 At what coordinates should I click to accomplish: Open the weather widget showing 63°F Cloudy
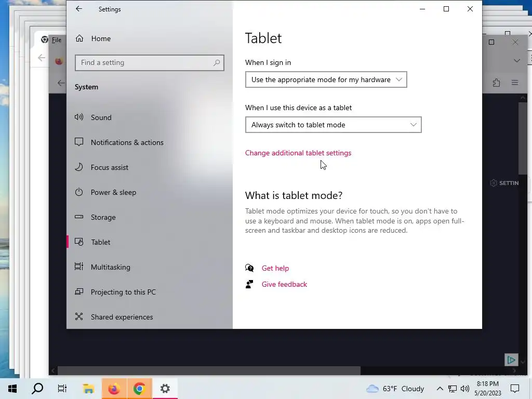tap(395, 389)
